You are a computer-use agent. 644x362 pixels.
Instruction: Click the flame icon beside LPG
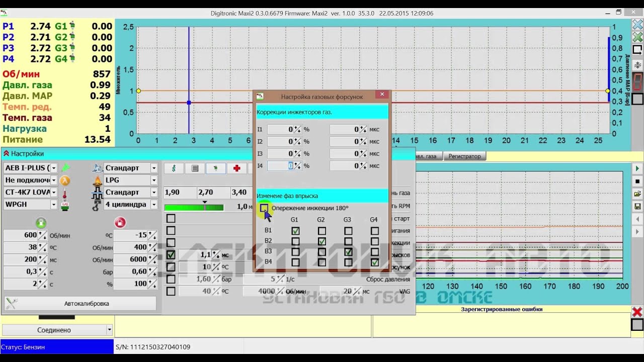[x=98, y=180]
